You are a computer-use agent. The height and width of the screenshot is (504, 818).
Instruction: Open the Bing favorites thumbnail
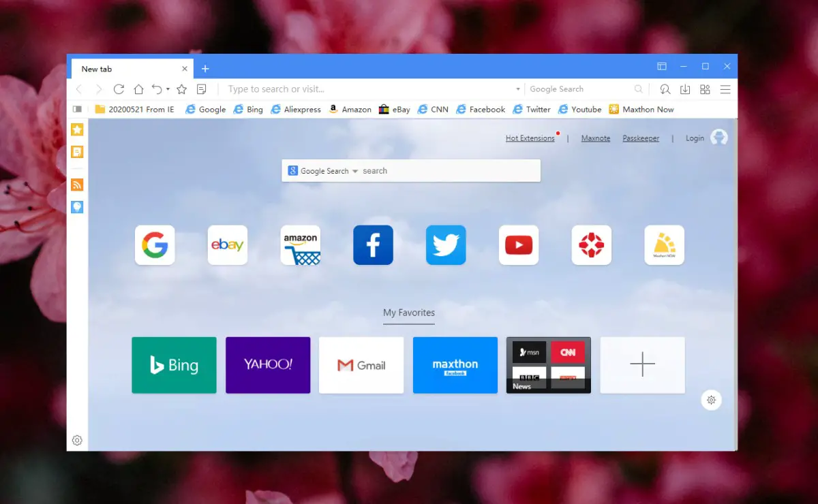175,365
